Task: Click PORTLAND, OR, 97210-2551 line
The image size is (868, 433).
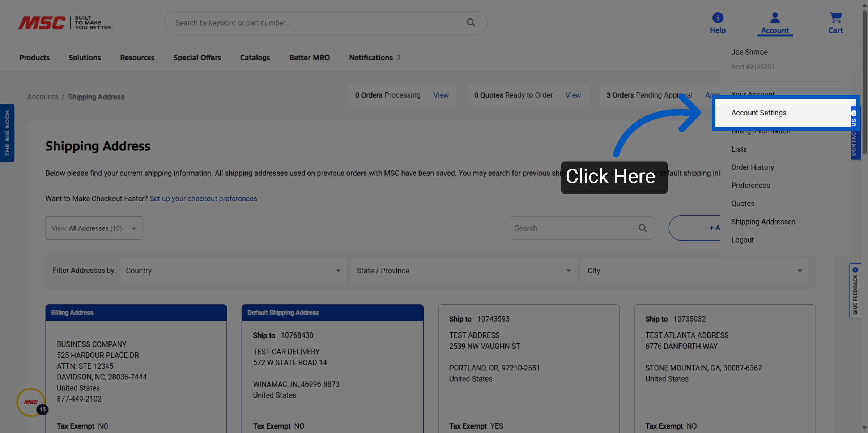Action: point(494,368)
